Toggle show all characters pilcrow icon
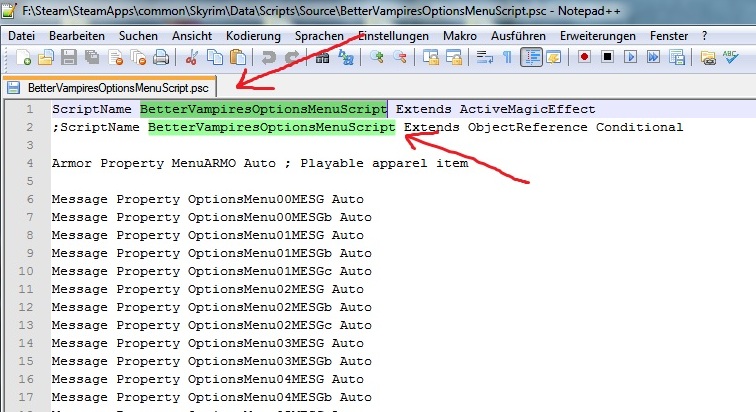This screenshot has width=756, height=412. click(x=507, y=58)
